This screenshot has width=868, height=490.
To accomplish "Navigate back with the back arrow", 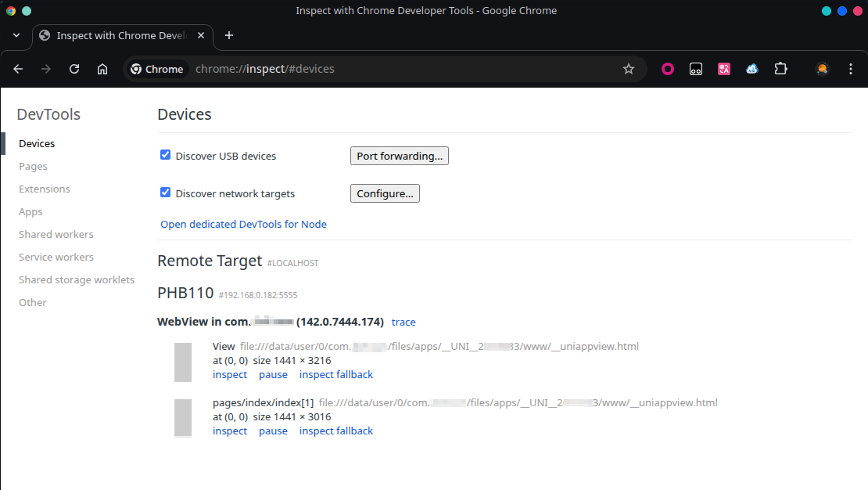I will (19, 69).
